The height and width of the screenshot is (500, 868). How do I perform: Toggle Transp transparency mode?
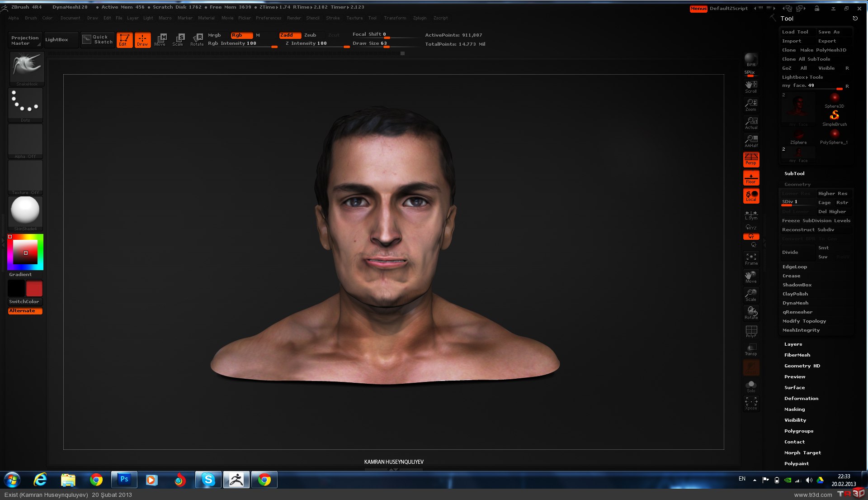751,349
